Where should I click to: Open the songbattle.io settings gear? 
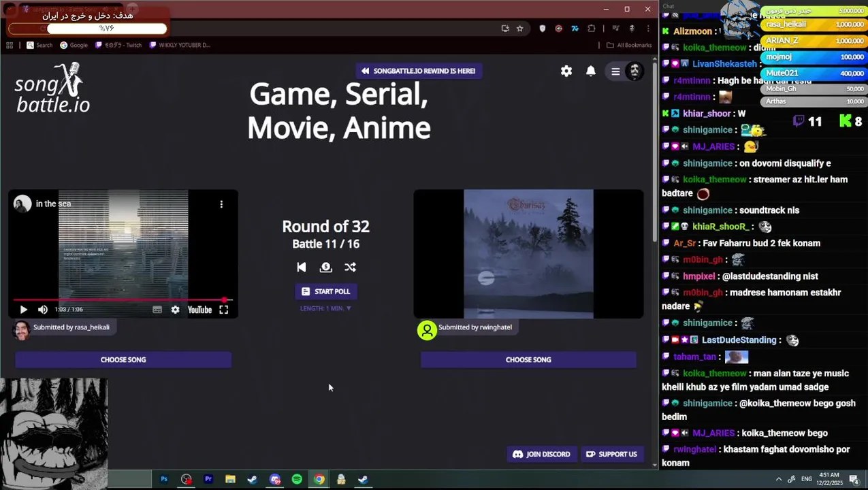coord(566,71)
